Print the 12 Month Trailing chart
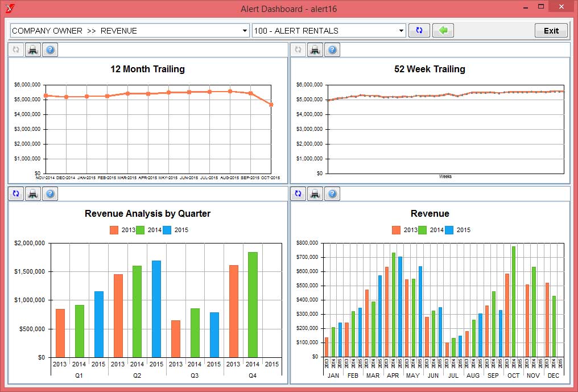 33,50
